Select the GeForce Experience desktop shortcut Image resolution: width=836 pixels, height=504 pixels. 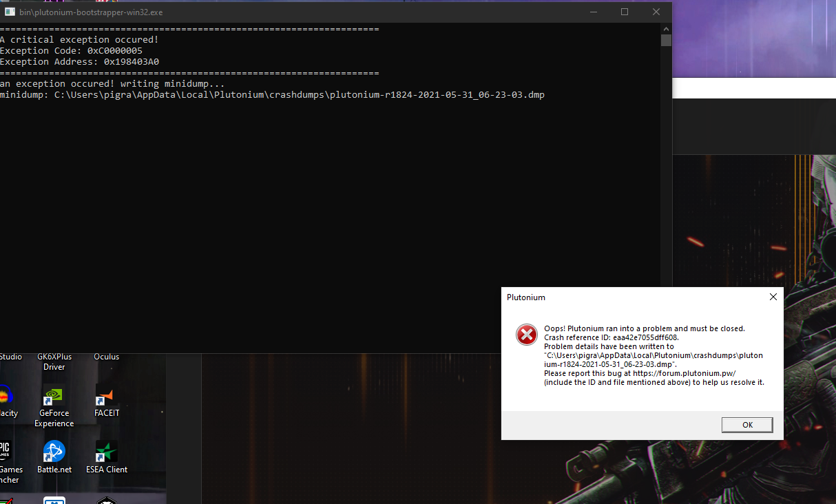[54, 397]
